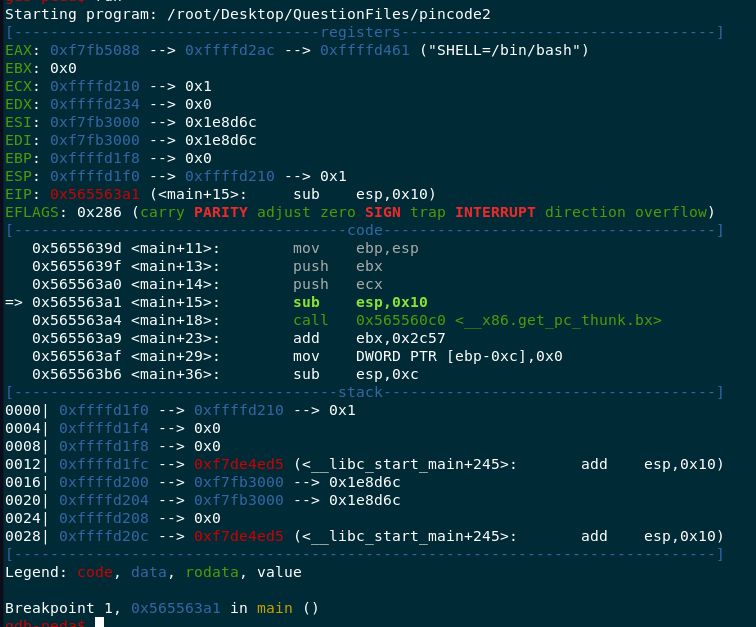Click the program path /root/Desktop/QuestionFiles/pincode2

point(329,14)
